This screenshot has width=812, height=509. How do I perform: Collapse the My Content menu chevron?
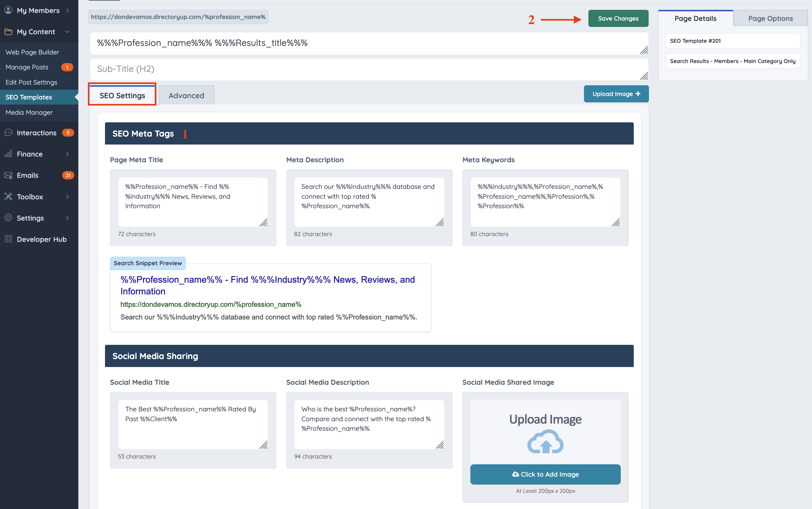click(x=67, y=32)
